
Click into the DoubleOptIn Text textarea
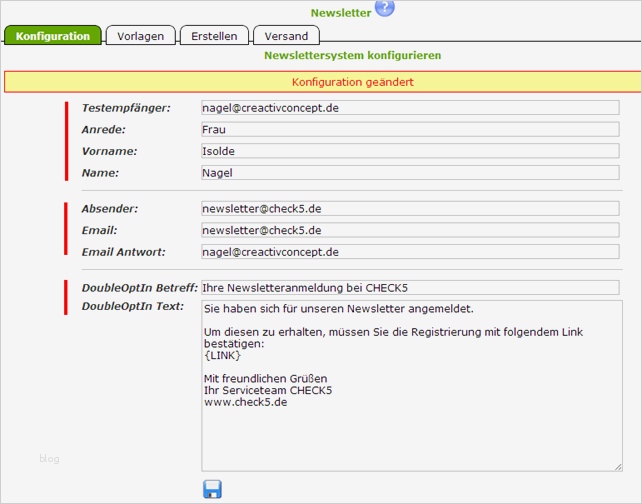(412, 386)
